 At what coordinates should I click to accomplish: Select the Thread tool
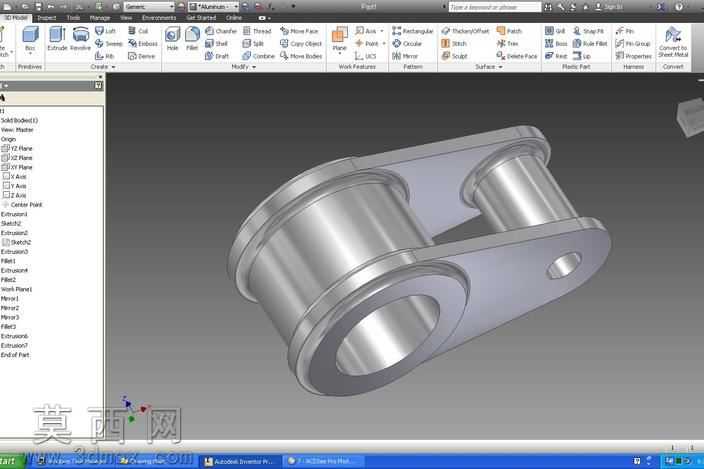(257, 31)
